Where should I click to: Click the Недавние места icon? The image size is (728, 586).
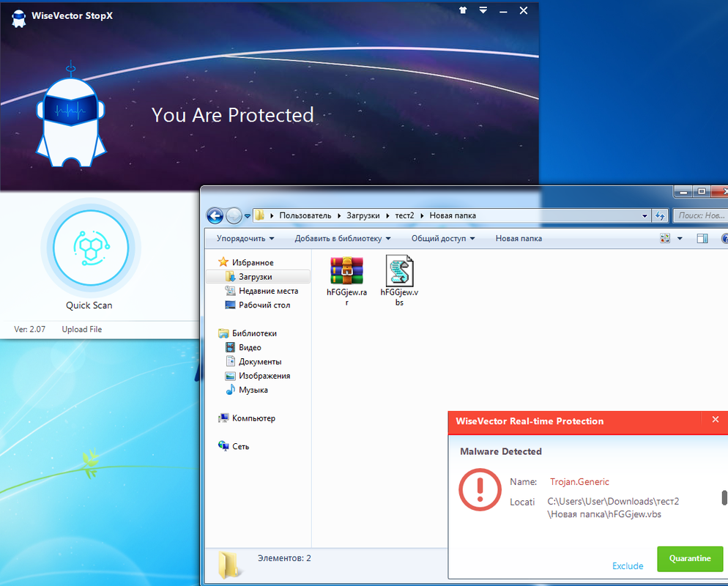230,291
